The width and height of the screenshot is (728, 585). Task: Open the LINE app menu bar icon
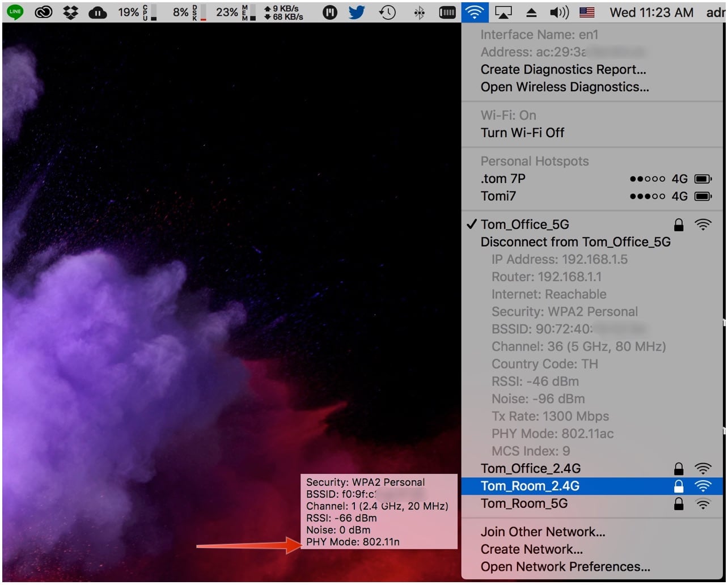15,11
